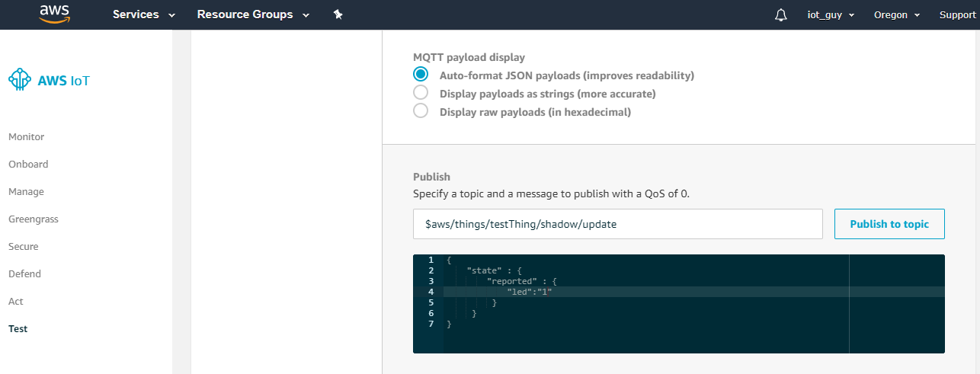Go to Onboard in sidebar

(28, 165)
